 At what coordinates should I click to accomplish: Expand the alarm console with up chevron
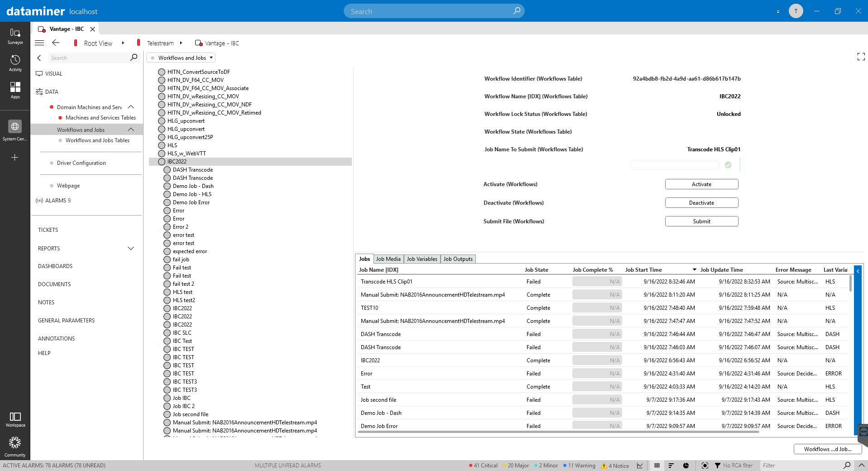[861, 465]
